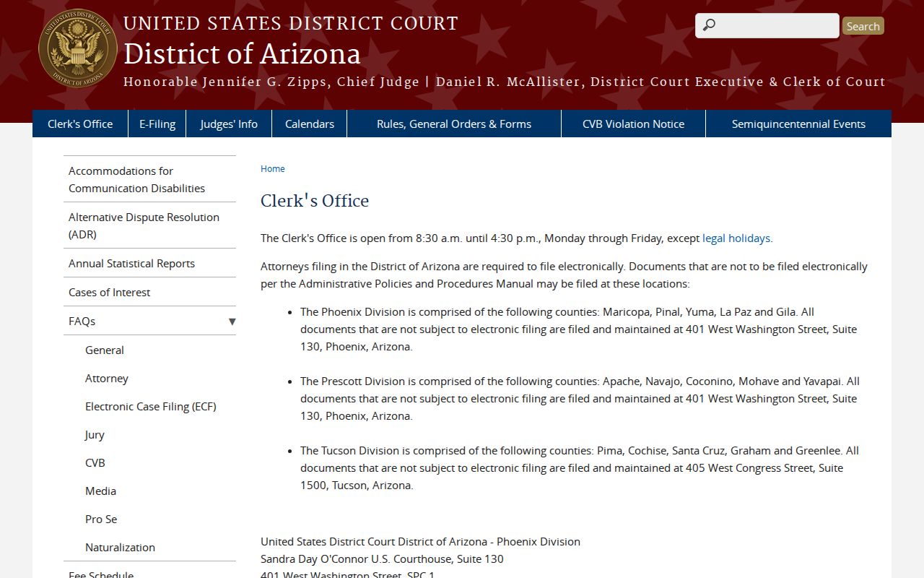
Task: Open the District of Arizona title link
Action: [x=242, y=54]
